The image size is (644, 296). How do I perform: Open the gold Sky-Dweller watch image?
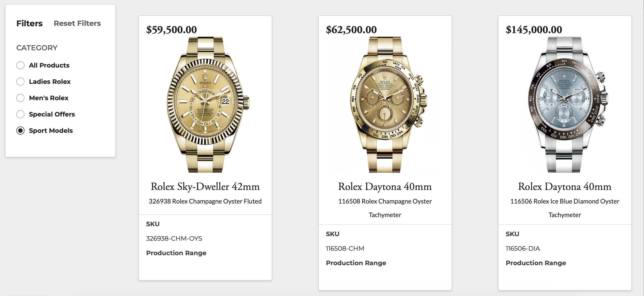(205, 104)
